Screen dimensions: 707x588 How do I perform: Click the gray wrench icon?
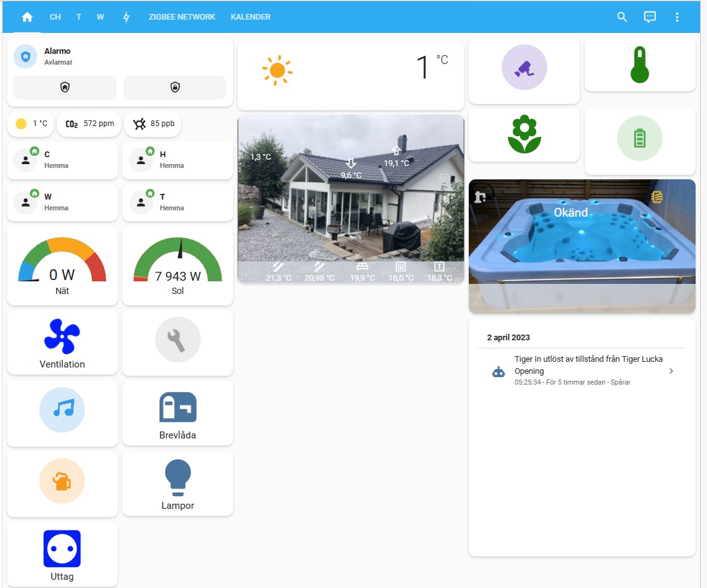coord(177,340)
